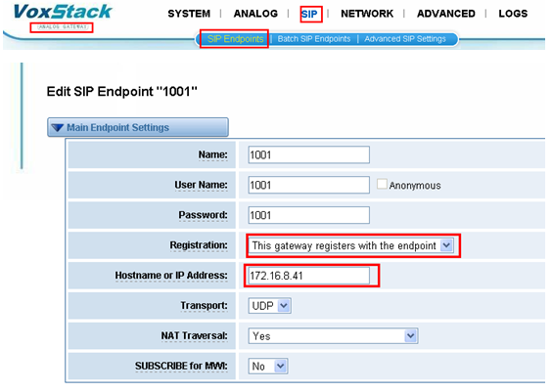Viewport: 552px width, 392px height.
Task: Go to the NETWORK menu
Action: click(x=367, y=14)
